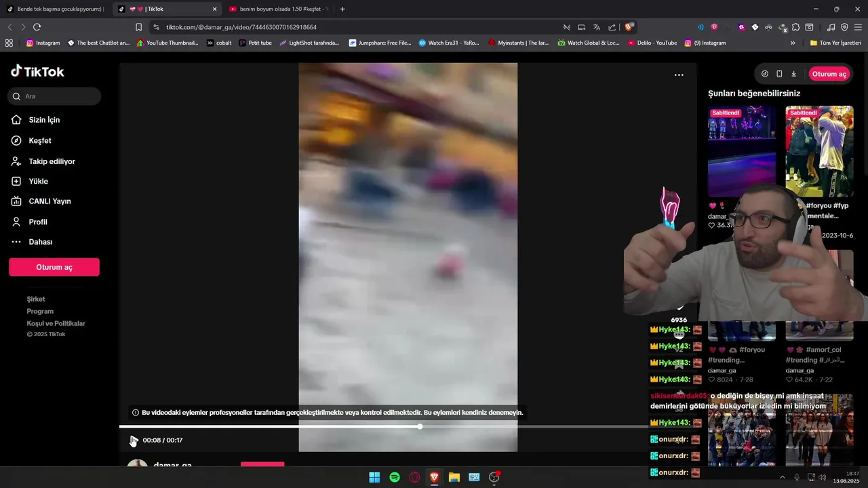Switch to 'Bende tek başıma çocuklaşıyorum' tab
This screenshot has height=488, width=868.
(x=54, y=9)
